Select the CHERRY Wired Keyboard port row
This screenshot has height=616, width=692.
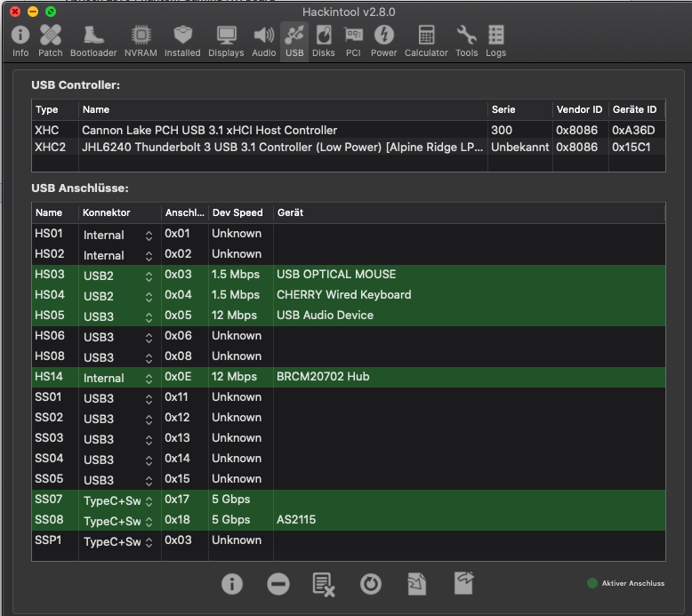(343, 295)
